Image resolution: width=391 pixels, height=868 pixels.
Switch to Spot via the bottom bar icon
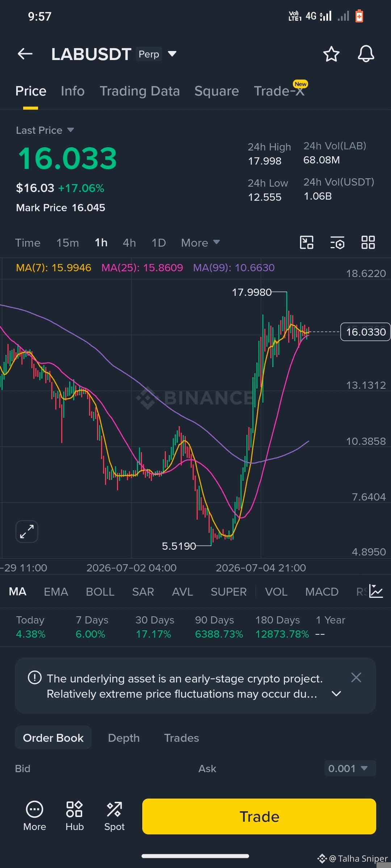coord(114,816)
